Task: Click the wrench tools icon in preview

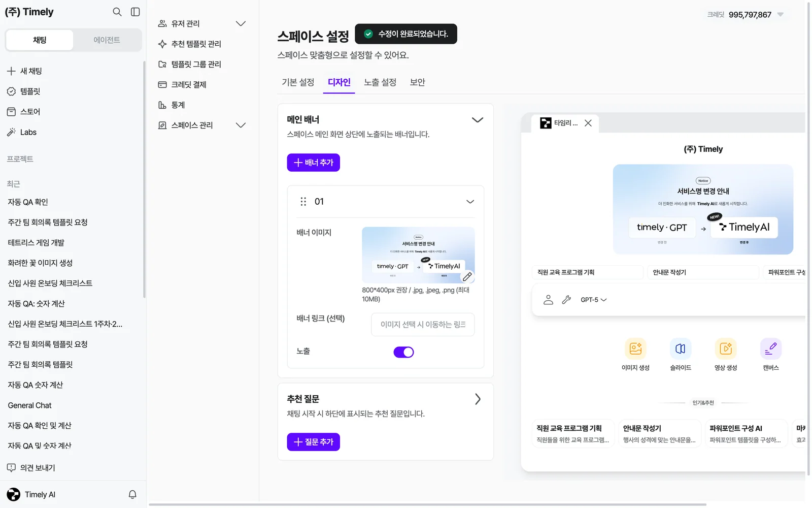Action: tap(566, 300)
